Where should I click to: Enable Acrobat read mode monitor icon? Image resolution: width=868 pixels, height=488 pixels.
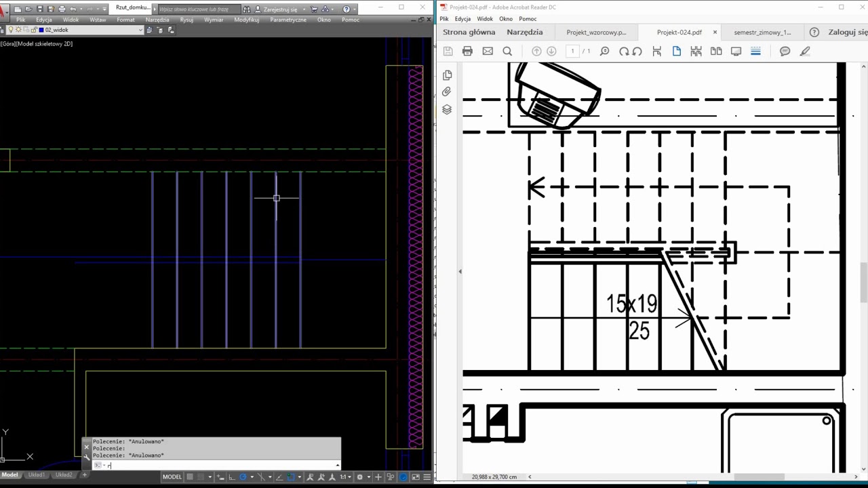(x=736, y=51)
